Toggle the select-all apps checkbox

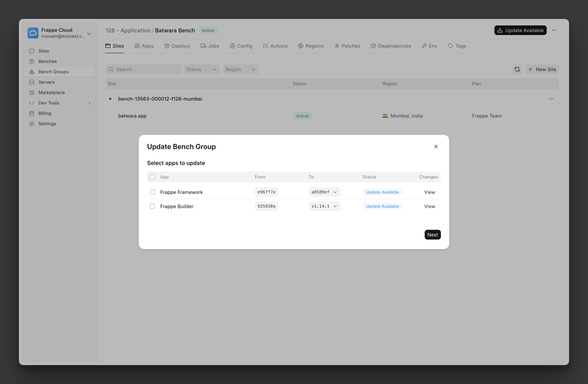152,177
